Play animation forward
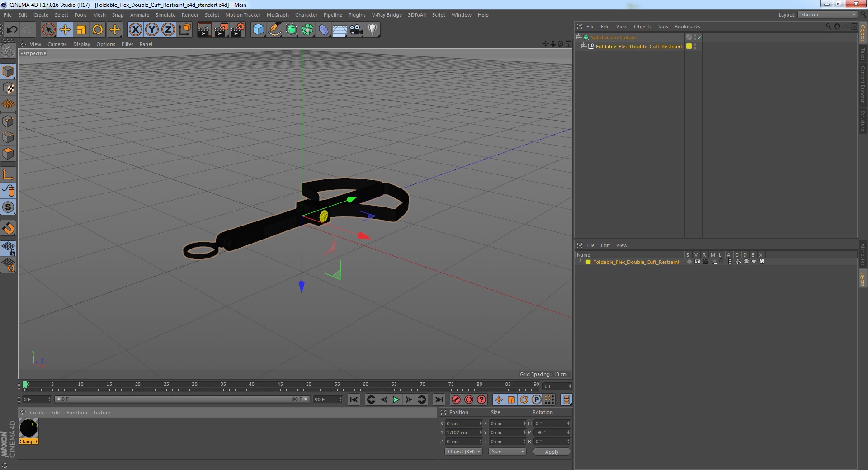This screenshot has height=470, width=868. 396,399
